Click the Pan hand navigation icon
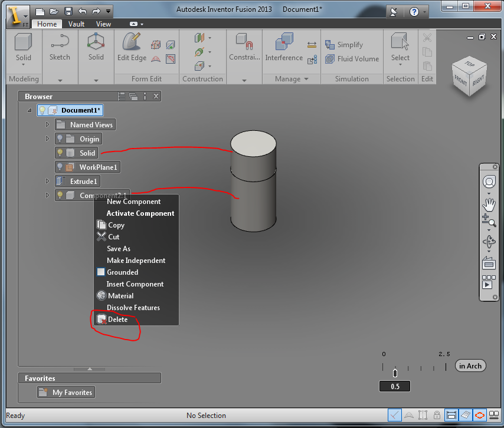The height and width of the screenshot is (428, 504). coord(489,204)
